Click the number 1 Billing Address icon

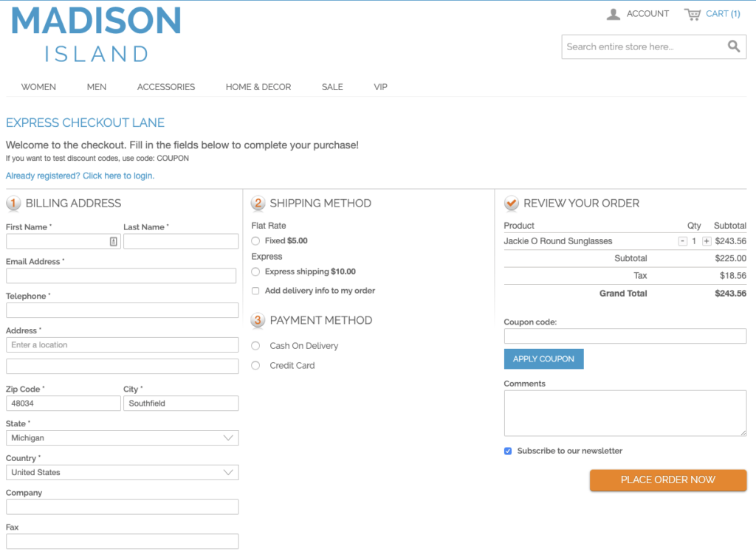pyautogui.click(x=13, y=203)
